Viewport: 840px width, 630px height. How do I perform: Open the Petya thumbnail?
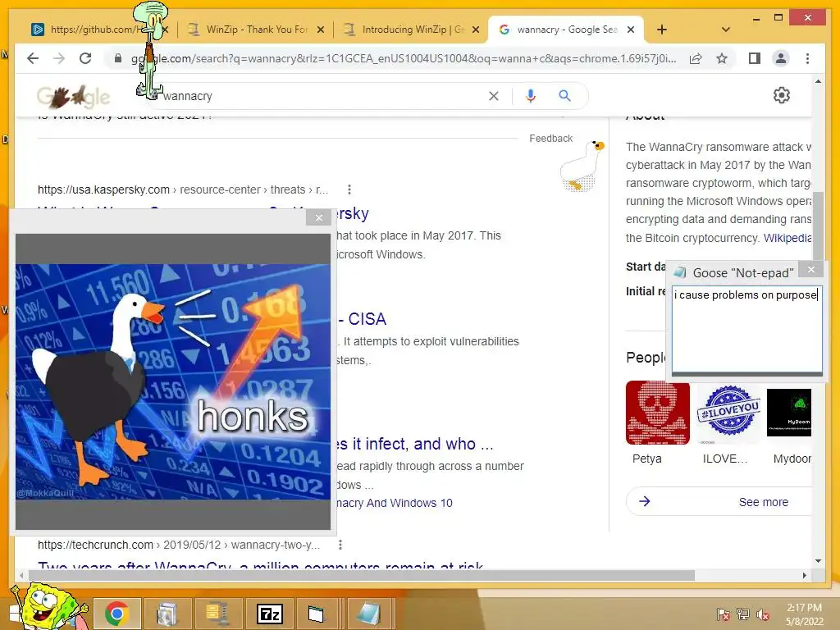[657, 413]
